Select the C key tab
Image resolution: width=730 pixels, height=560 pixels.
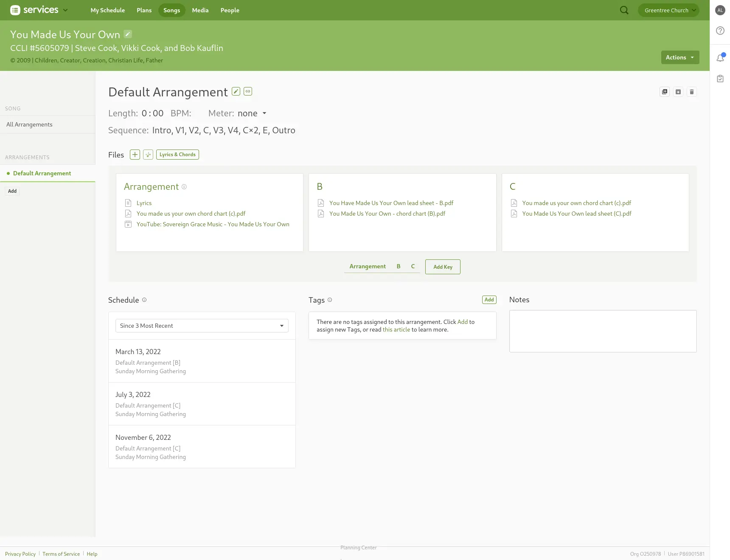click(413, 266)
